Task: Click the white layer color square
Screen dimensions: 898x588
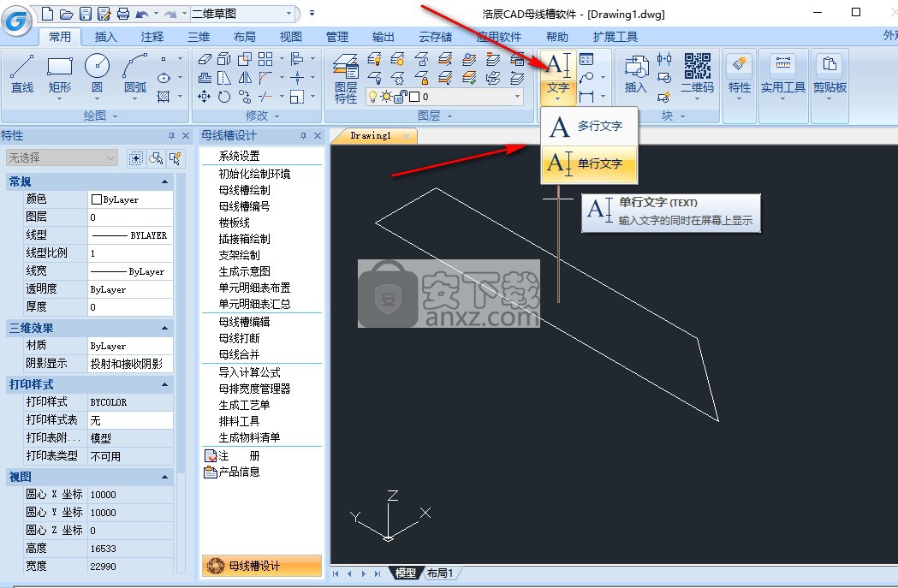Action: pos(414,97)
